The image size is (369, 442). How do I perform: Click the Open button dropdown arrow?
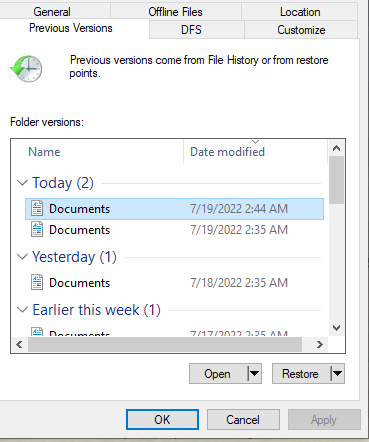coord(254,374)
